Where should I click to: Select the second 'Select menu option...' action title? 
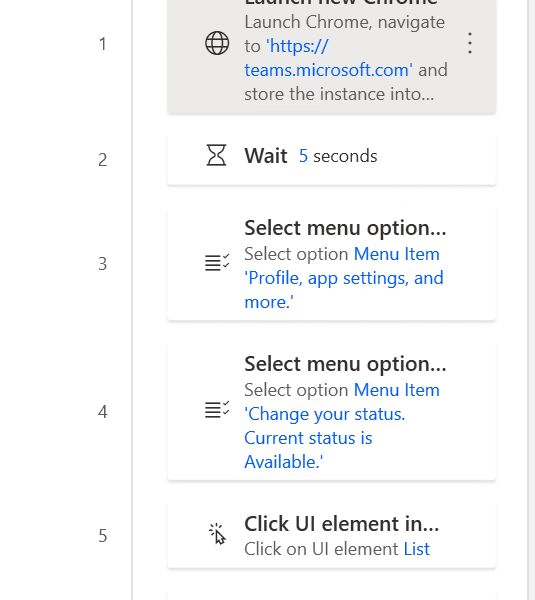[x=346, y=364]
